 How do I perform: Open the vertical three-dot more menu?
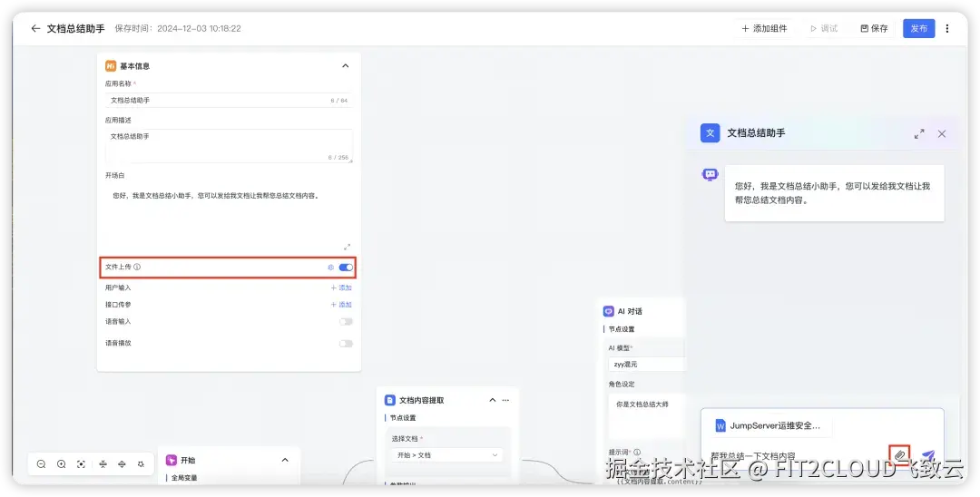pos(946,29)
